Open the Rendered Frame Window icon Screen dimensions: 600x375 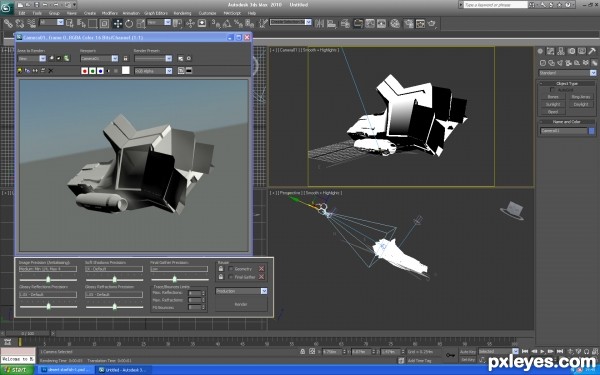(x=420, y=24)
